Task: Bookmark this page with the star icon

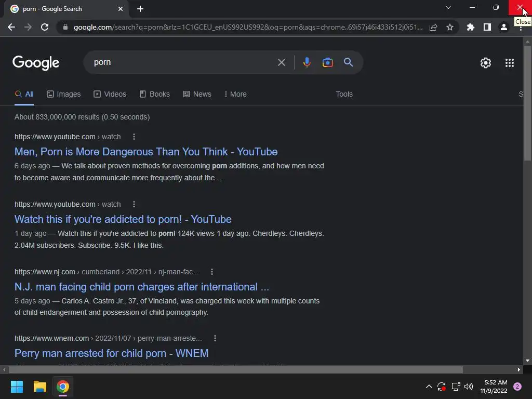Action: pos(449,27)
